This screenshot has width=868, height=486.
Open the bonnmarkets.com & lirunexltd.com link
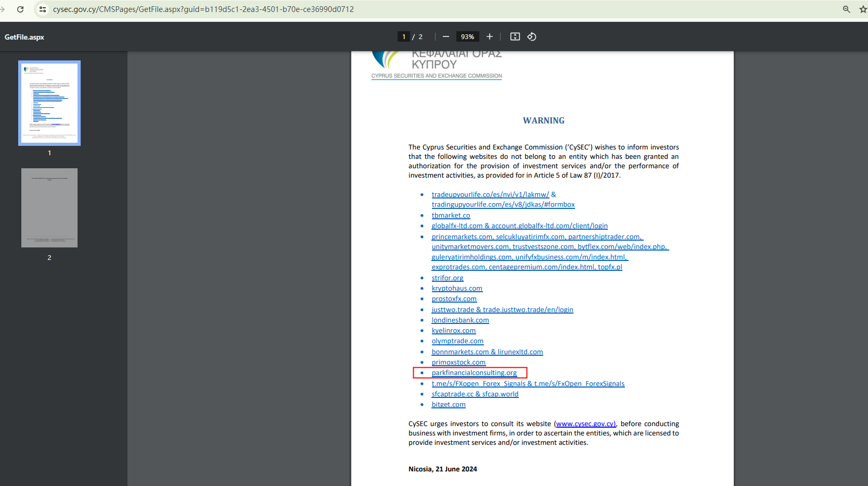pos(487,352)
